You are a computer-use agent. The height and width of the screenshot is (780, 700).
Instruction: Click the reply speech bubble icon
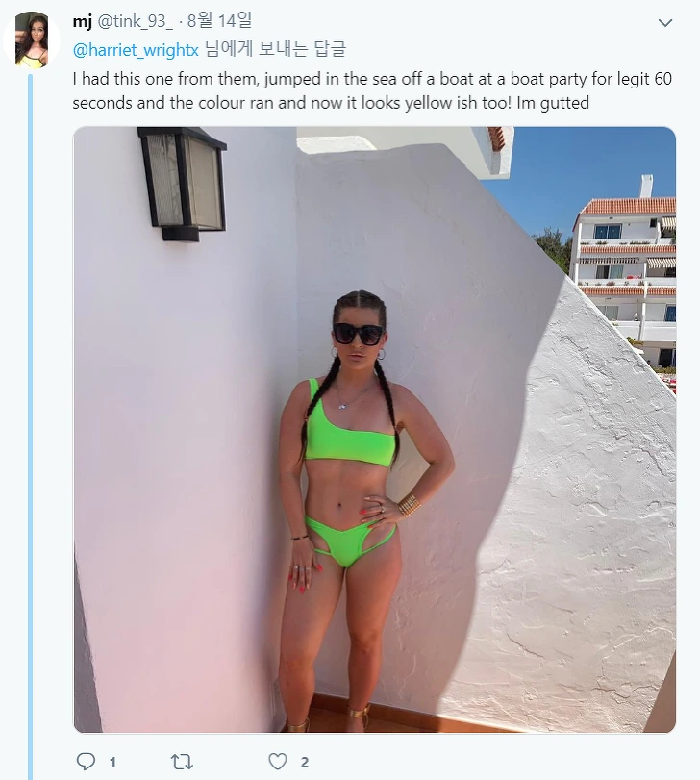coord(86,761)
